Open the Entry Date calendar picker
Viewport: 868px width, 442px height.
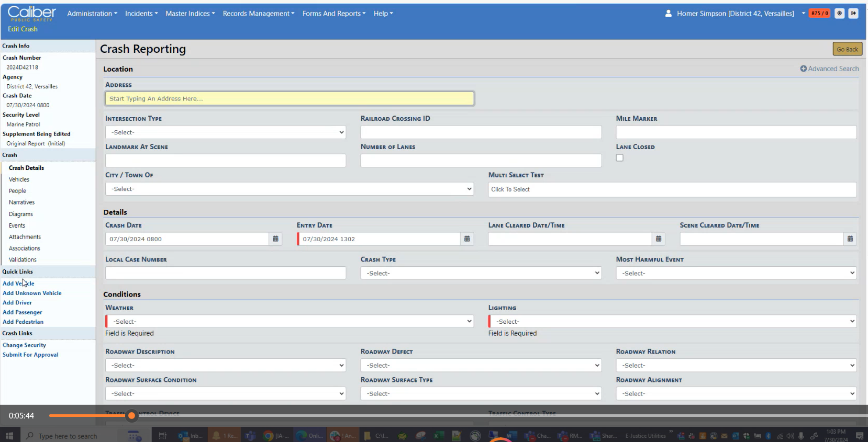[x=467, y=239]
